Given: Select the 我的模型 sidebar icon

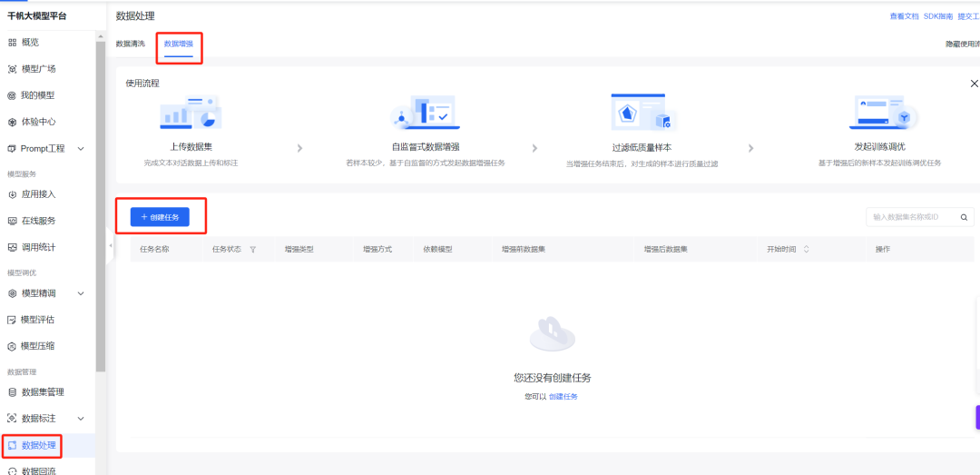Looking at the screenshot, I should (13, 95).
